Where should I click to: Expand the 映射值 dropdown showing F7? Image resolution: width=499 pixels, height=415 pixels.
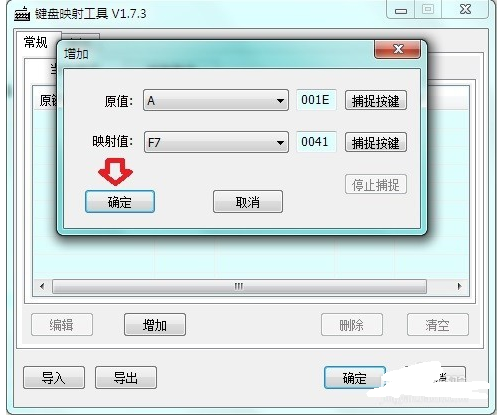(216, 142)
